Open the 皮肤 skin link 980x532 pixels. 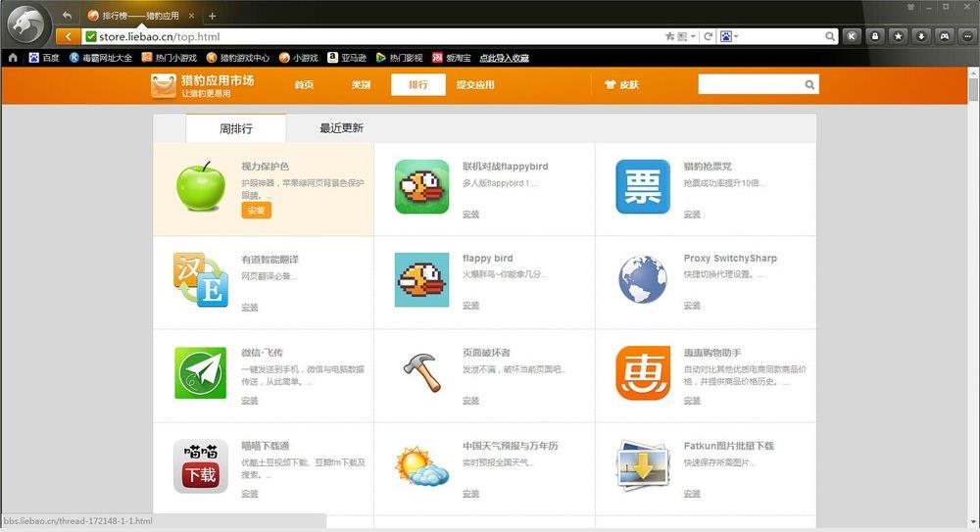click(x=622, y=84)
